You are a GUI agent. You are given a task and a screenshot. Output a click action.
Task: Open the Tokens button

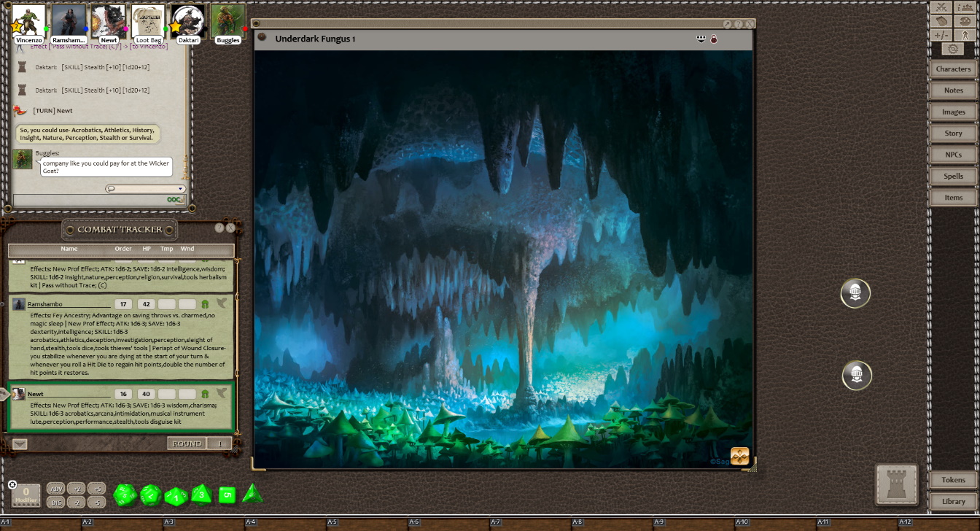point(953,480)
